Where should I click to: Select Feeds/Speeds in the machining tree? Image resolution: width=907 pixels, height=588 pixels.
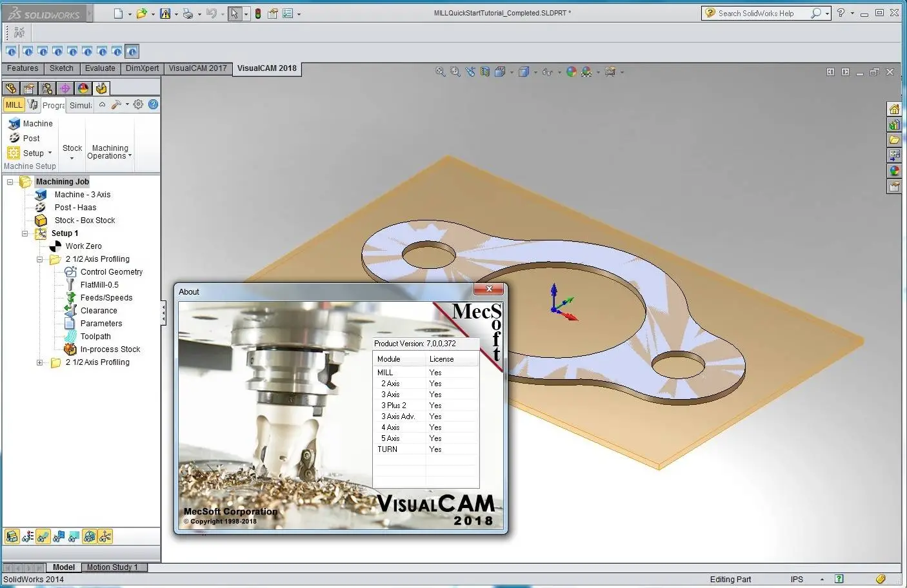point(106,297)
